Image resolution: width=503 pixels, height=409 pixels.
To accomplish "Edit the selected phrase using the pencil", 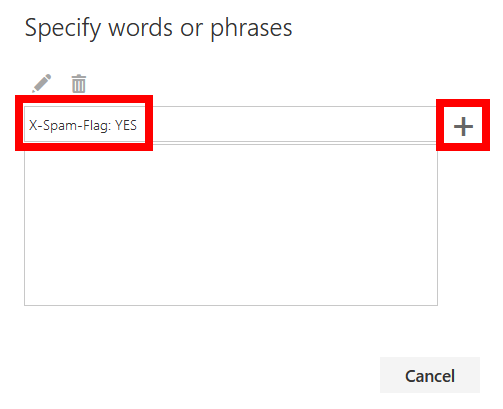I will [x=42, y=83].
